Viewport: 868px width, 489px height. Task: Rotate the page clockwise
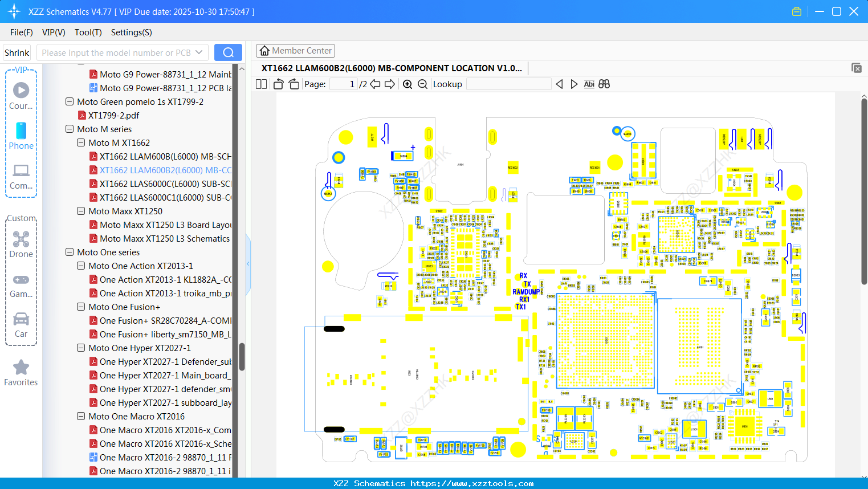[x=294, y=84]
